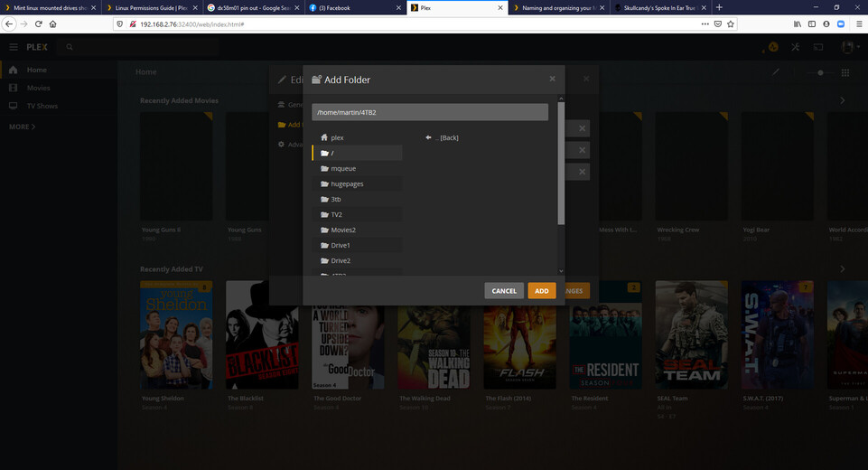Go up using the [Back] entry
This screenshot has width=868, height=470.
442,137
